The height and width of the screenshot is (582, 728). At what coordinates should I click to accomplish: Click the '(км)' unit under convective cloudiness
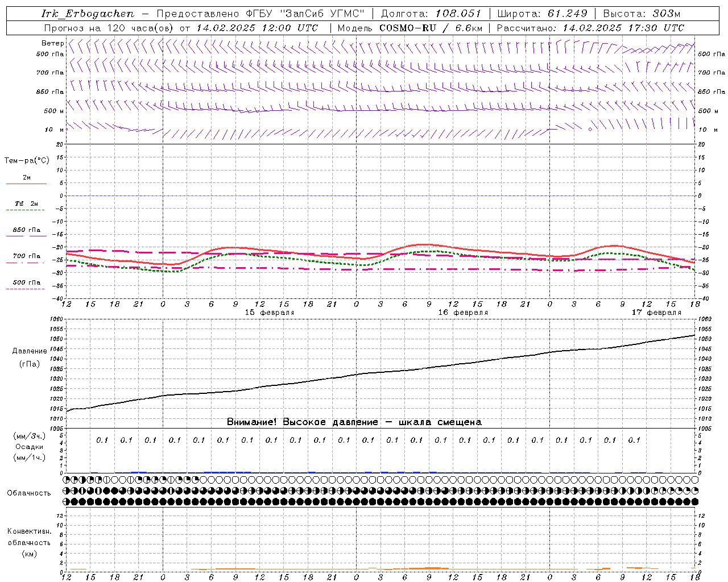coord(30,554)
